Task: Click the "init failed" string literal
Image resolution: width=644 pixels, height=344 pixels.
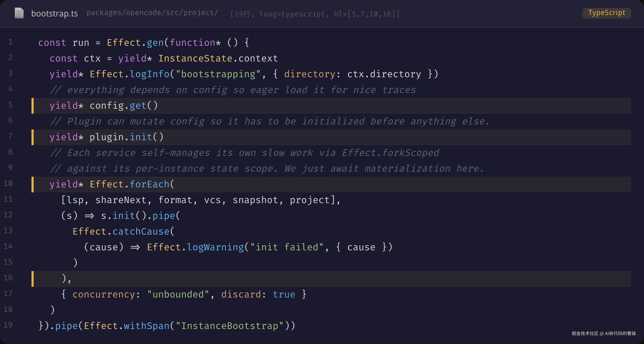Action: 287,247
